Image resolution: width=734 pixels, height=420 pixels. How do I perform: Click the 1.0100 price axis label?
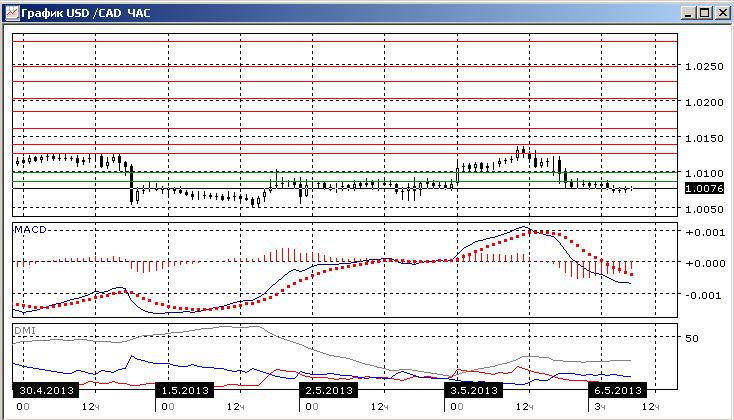click(x=704, y=174)
